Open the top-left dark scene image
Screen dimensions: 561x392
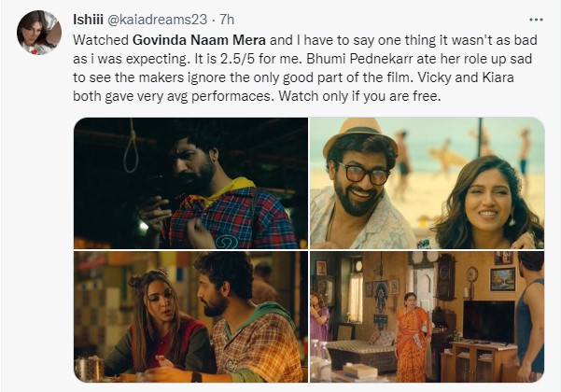190,182
